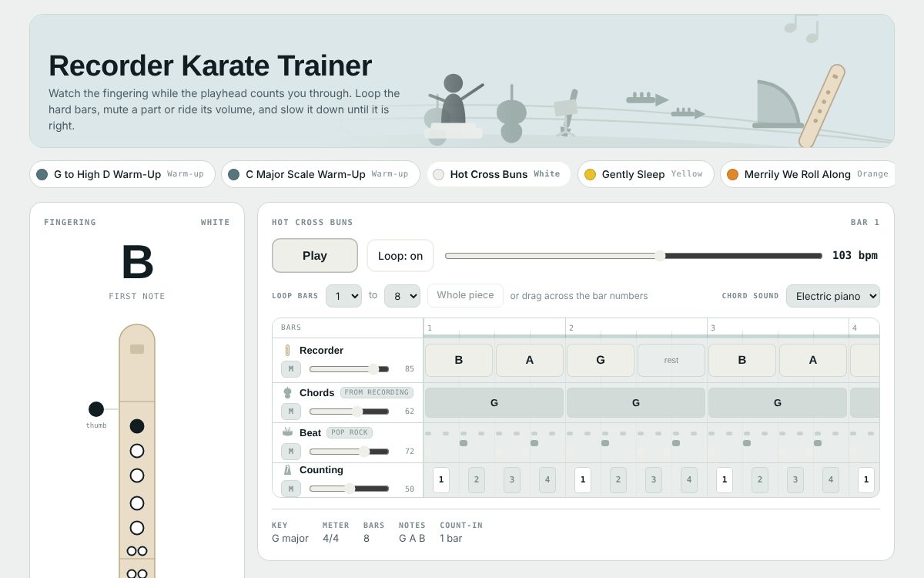Image resolution: width=924 pixels, height=578 pixels.
Task: Mute the Chords track
Action: coord(291,412)
